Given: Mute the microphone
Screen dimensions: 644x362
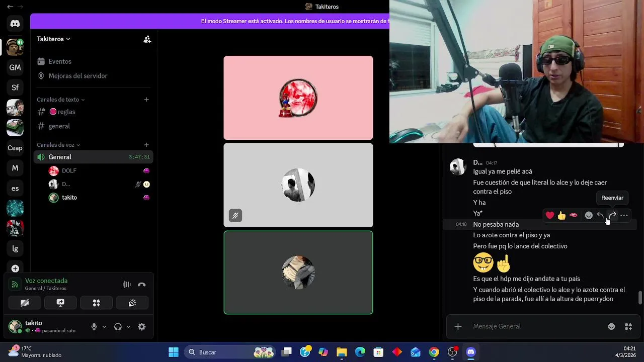Looking at the screenshot, I should point(94,327).
